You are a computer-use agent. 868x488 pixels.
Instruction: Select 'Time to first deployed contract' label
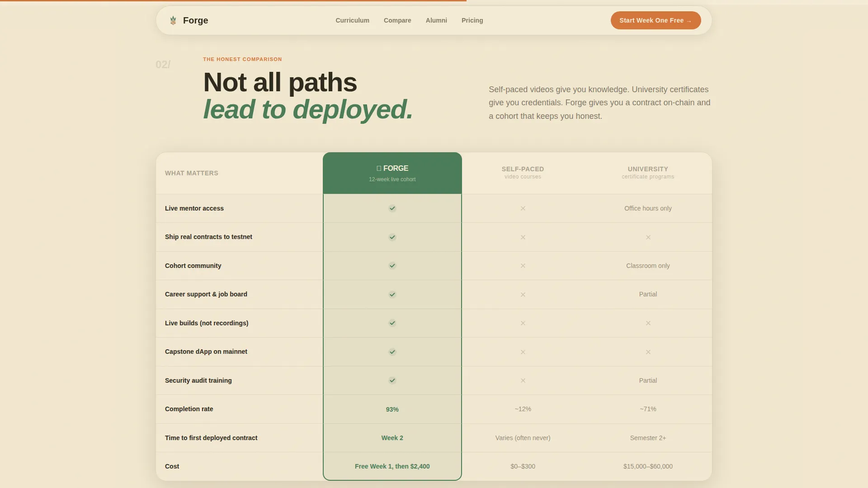pos(211,438)
